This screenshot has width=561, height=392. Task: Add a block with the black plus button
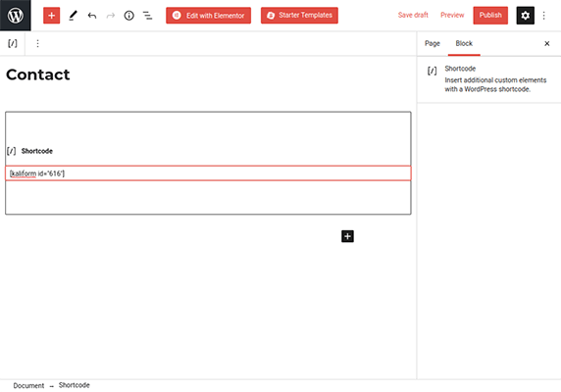347,236
